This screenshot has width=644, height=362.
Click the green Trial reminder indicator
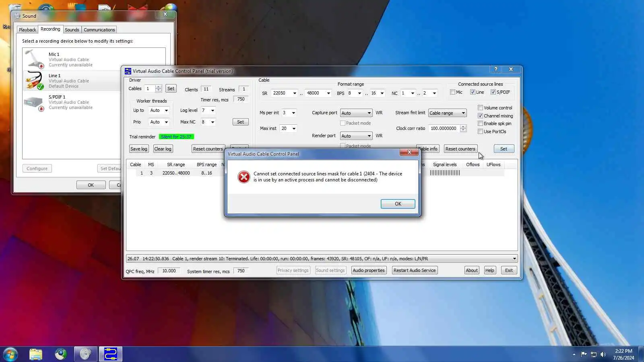[176, 137]
